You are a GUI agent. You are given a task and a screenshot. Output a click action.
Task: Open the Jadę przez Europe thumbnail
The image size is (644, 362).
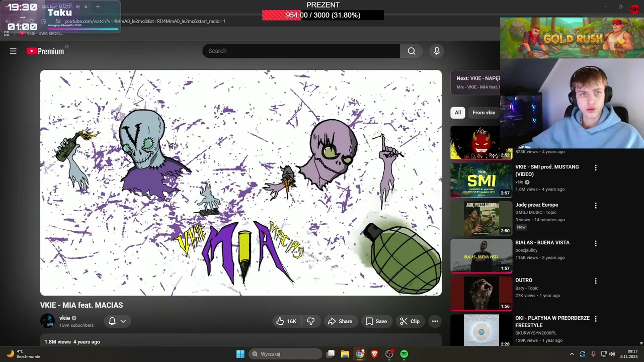pos(481,218)
